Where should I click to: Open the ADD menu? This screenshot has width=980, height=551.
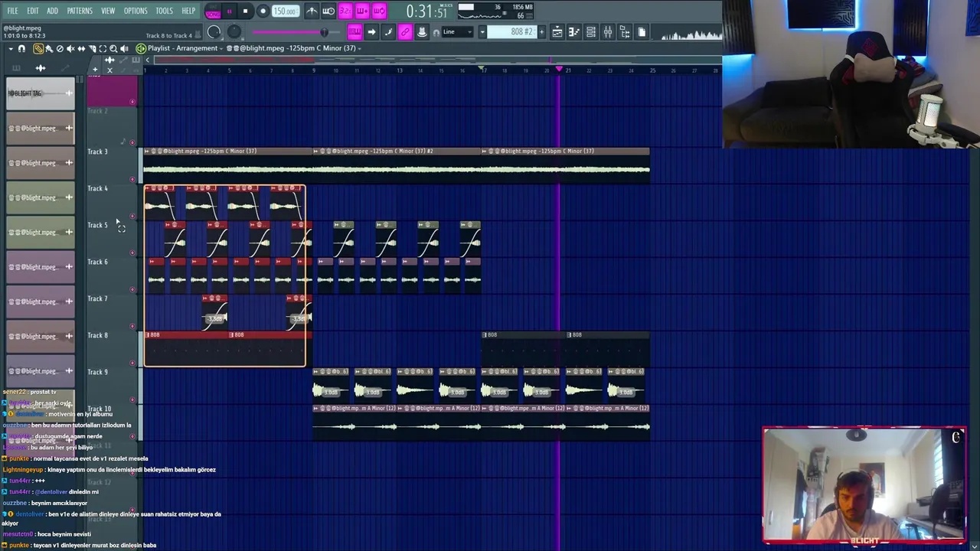coord(52,11)
